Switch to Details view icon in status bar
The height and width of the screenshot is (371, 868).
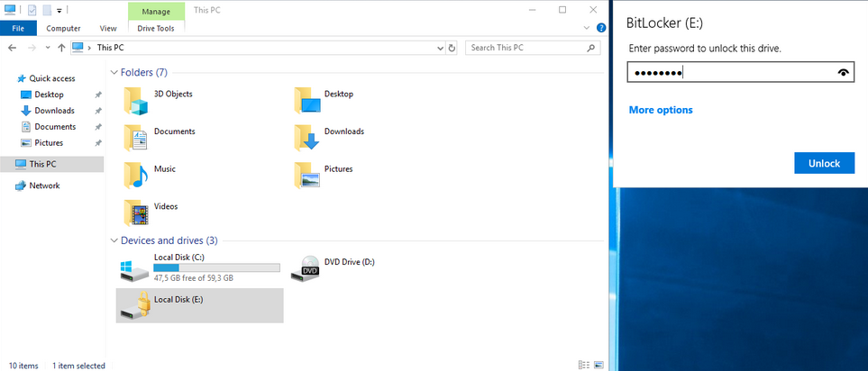584,365
